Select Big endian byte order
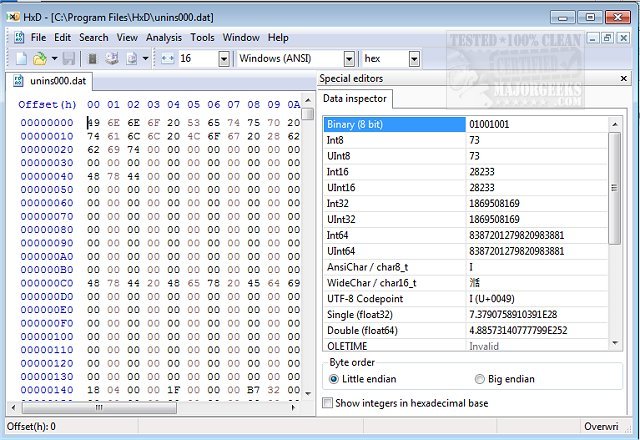The height and width of the screenshot is (440, 640). pyautogui.click(x=504, y=379)
